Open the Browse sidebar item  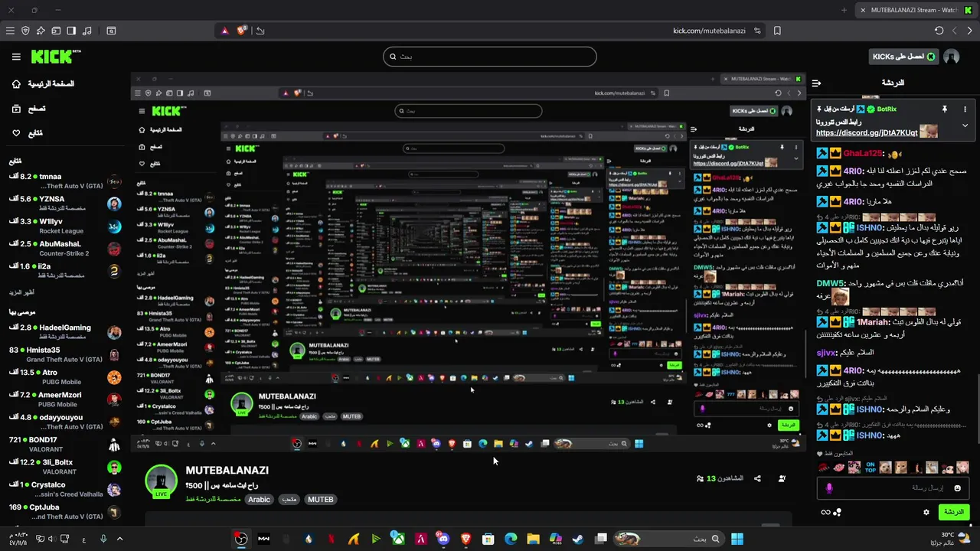(x=29, y=109)
